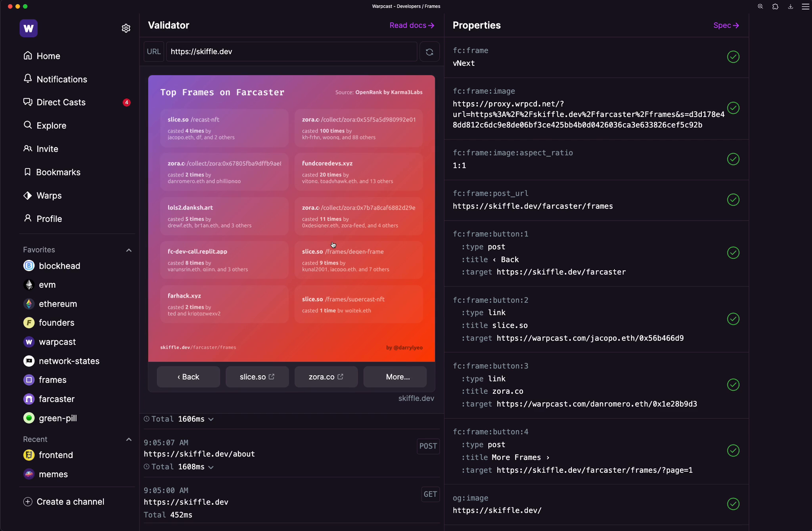Click the More... frame button

pyautogui.click(x=395, y=377)
